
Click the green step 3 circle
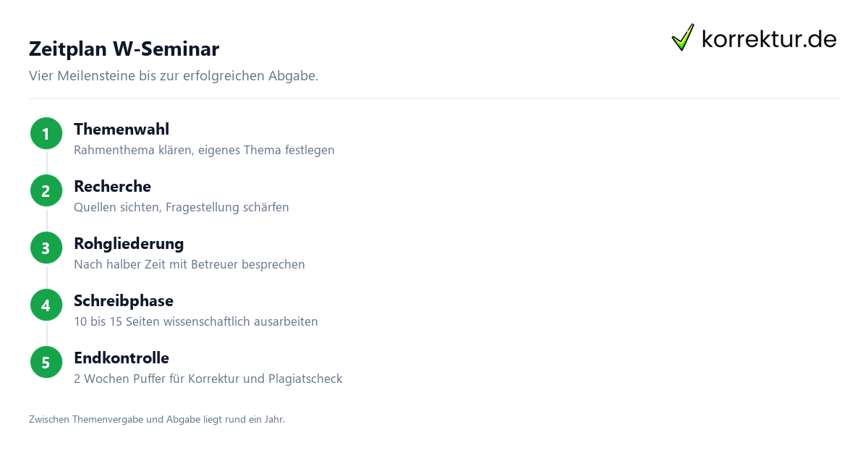coord(46,248)
